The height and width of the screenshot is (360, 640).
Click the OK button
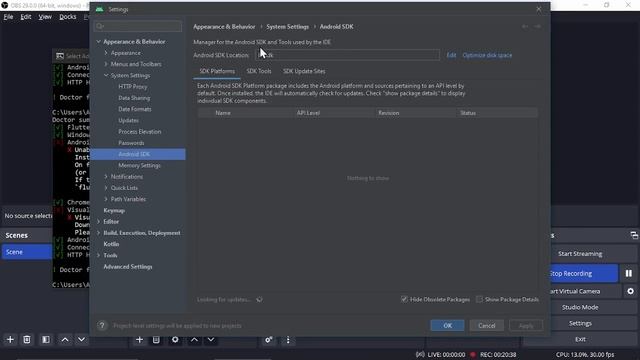click(447, 325)
